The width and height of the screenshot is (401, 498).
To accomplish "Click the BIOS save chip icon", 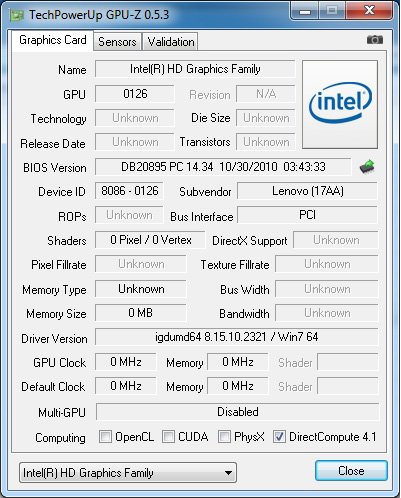I will [x=367, y=167].
